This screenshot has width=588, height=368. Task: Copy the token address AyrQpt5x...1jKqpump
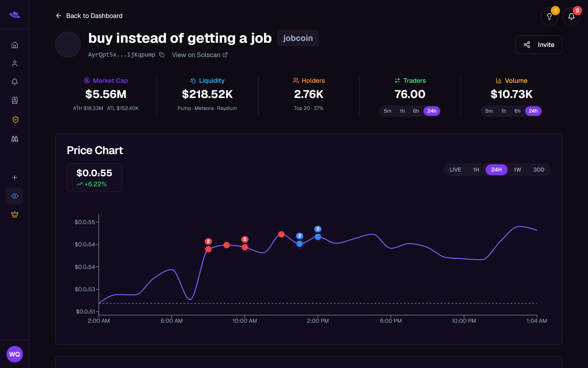tap(162, 55)
